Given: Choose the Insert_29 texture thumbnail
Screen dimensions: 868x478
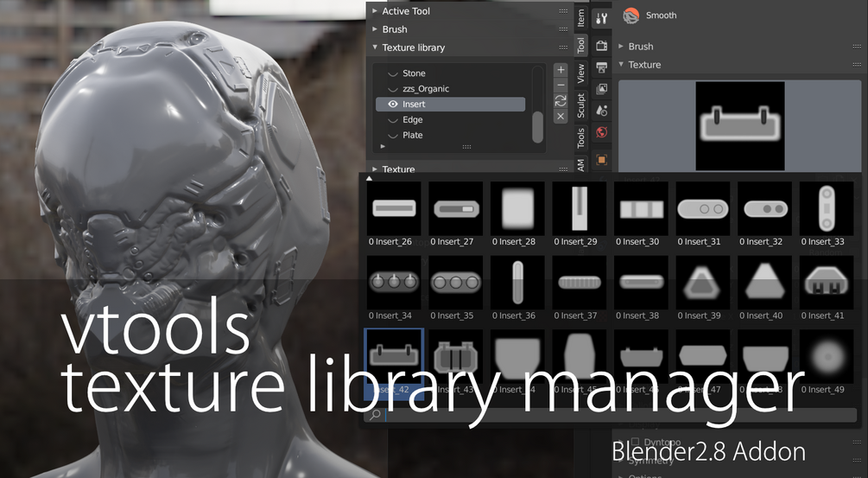Looking at the screenshot, I should coord(579,209).
